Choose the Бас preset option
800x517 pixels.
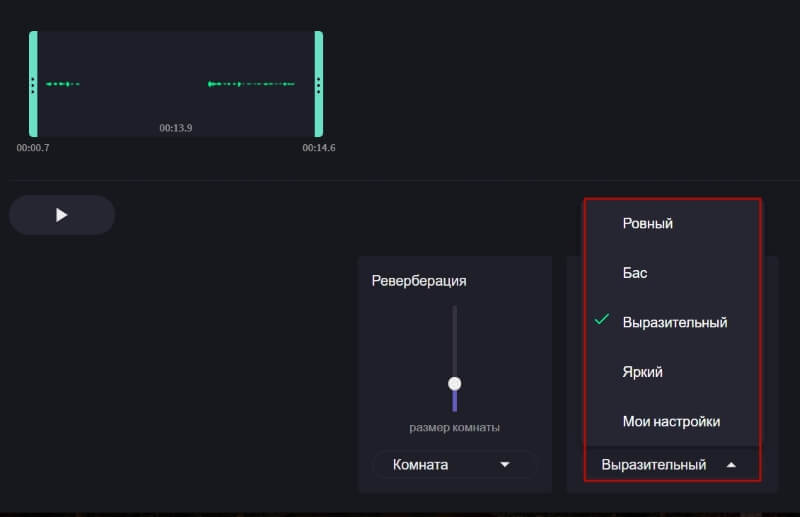pos(636,272)
